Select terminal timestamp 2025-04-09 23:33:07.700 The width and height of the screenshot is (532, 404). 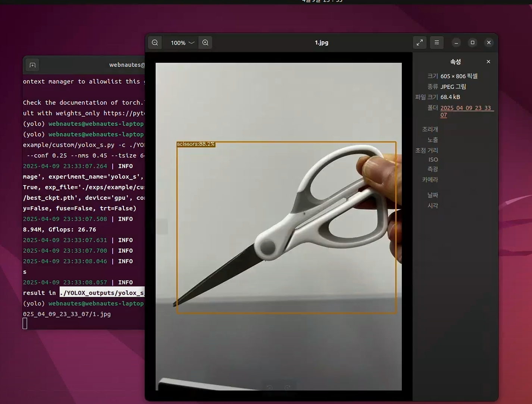(x=65, y=250)
